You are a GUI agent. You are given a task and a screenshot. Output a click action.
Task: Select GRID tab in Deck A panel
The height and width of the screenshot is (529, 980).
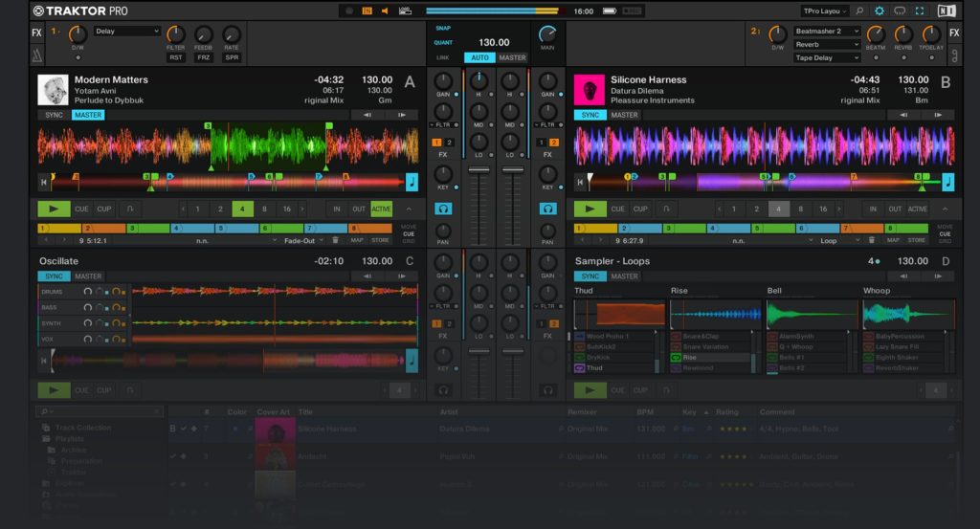coord(409,240)
